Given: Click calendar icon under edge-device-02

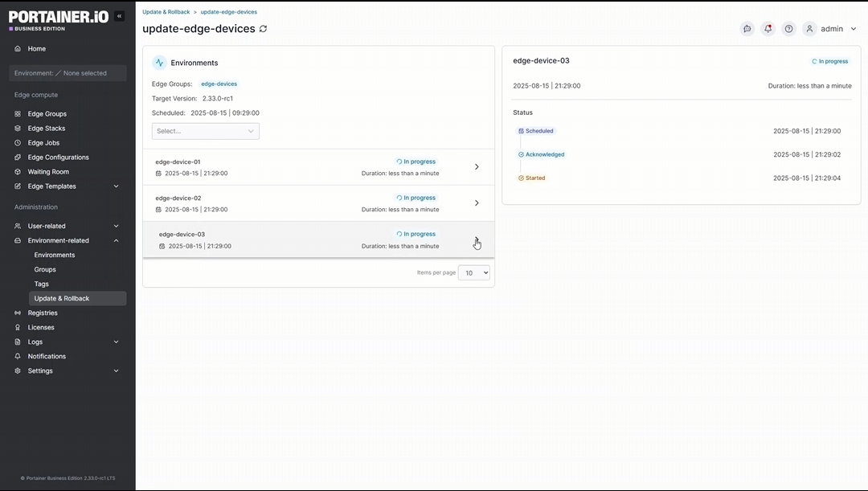Looking at the screenshot, I should (158, 210).
